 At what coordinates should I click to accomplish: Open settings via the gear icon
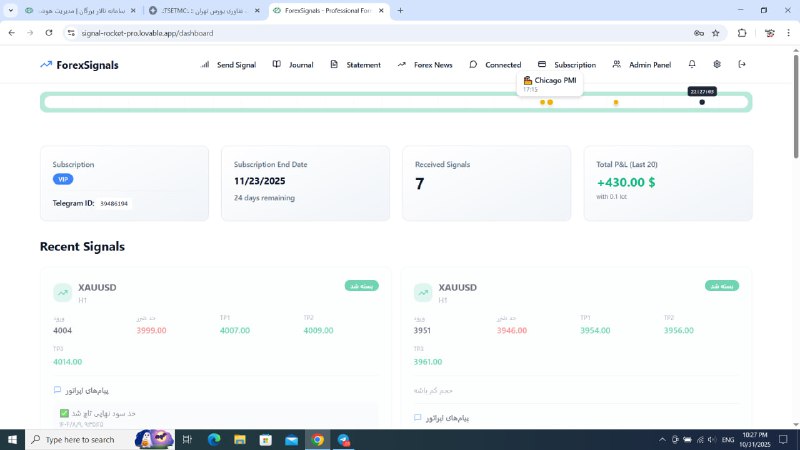click(717, 64)
